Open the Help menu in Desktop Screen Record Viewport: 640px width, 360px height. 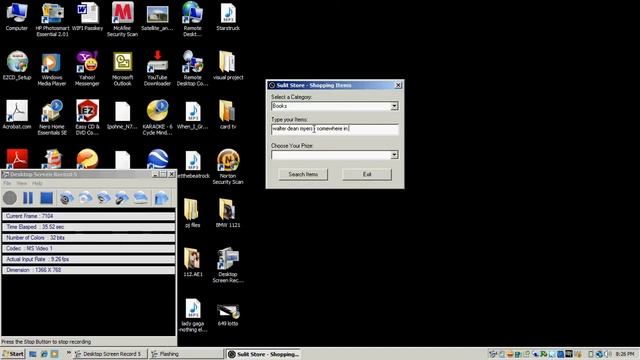pyautogui.click(x=37, y=184)
